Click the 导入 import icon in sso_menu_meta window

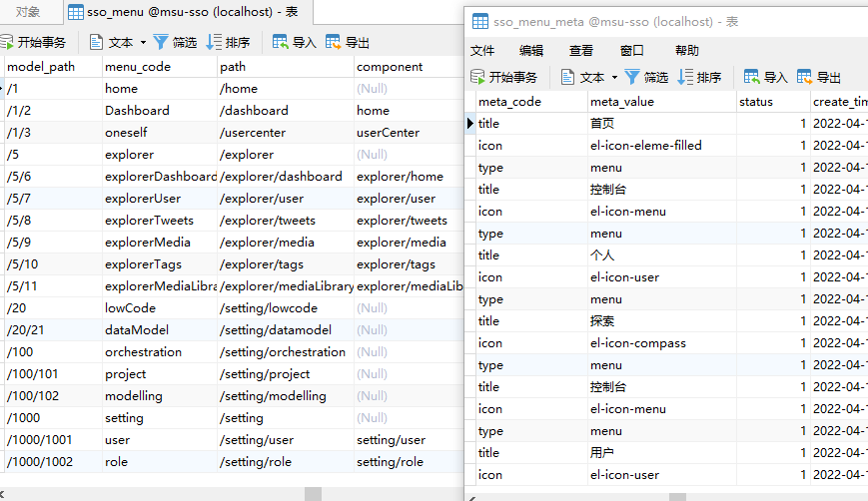coord(752,77)
